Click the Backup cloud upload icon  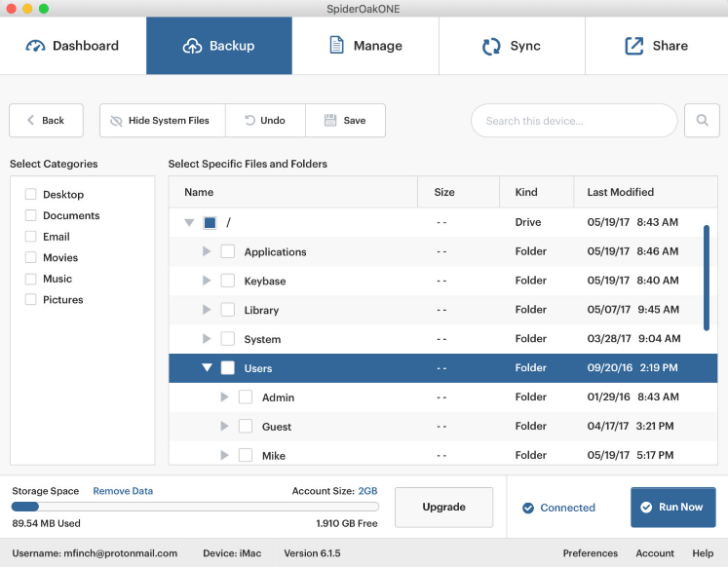click(x=192, y=46)
